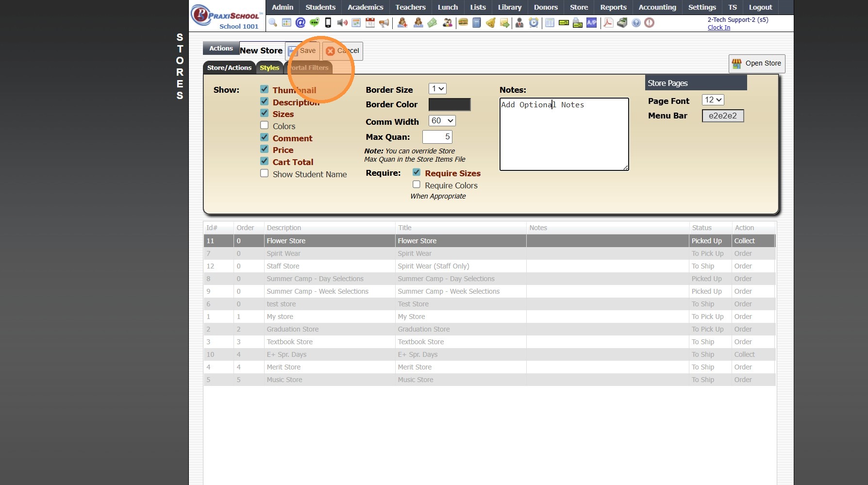Click the Menu Bar color field e2e2e2
The image size is (868, 485).
pyautogui.click(x=723, y=116)
